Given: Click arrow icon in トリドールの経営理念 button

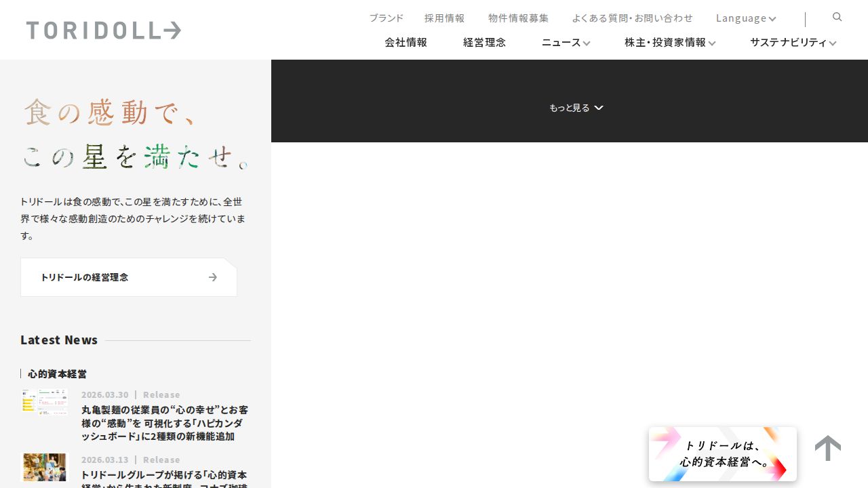Looking at the screenshot, I should (x=213, y=277).
